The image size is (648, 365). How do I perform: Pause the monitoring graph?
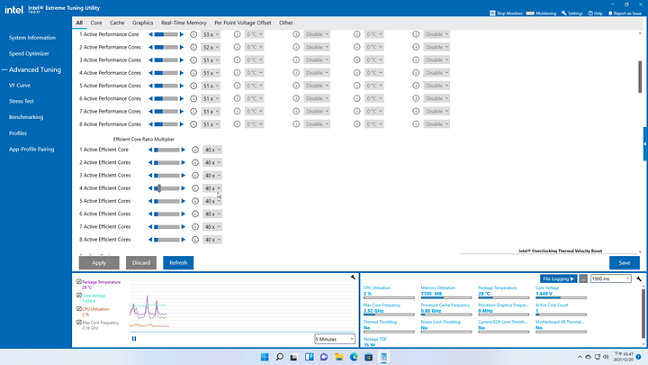[x=134, y=339]
